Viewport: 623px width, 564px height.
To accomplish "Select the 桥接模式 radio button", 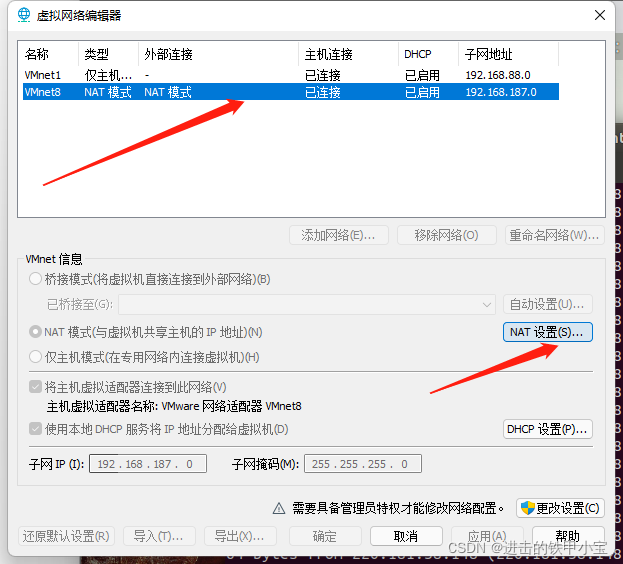I will coord(35,279).
